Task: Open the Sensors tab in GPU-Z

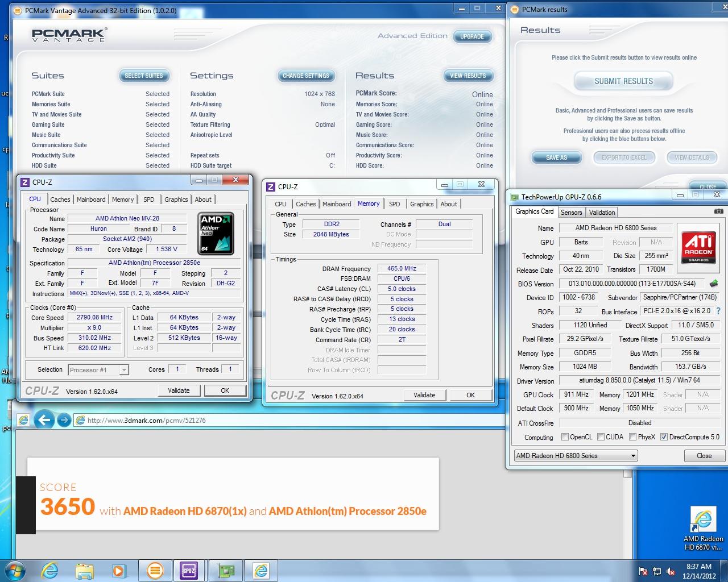Action: (x=571, y=213)
